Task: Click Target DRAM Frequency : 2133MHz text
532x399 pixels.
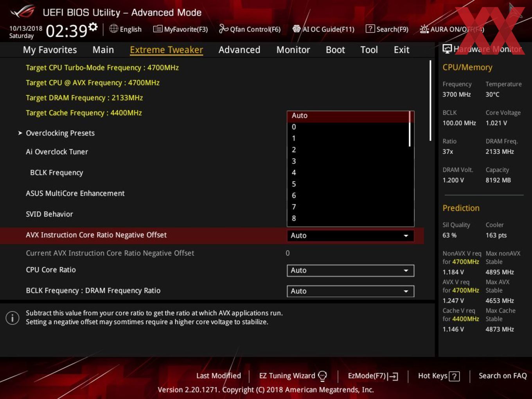Action: [84, 98]
